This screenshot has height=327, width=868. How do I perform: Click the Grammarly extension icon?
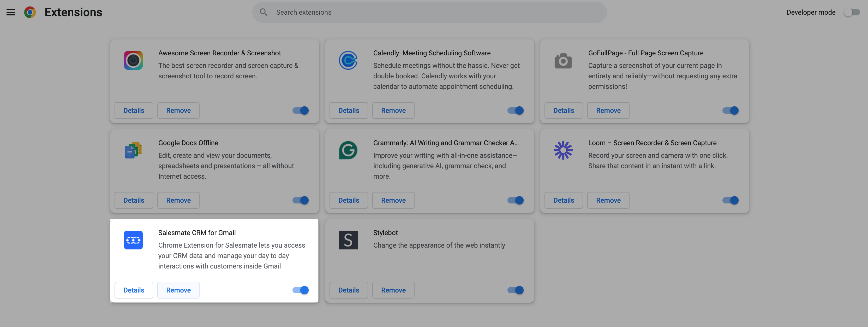click(348, 150)
